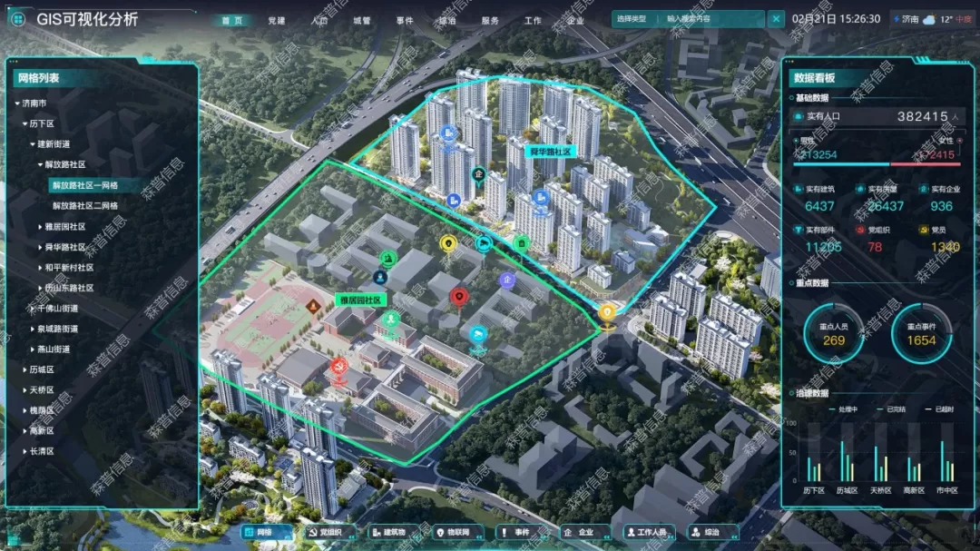Click the red party emblem map marker

tap(340, 366)
